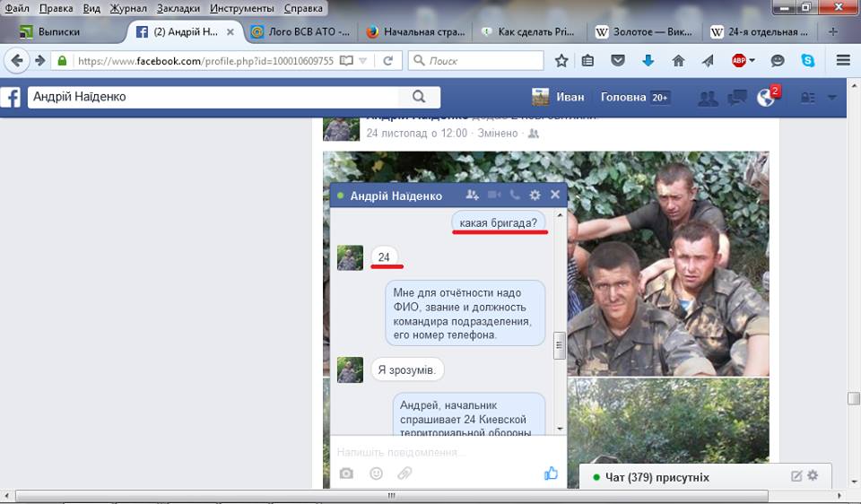861x504 pixels.
Task: Send a thumbs-up like in chat
Action: click(551, 474)
